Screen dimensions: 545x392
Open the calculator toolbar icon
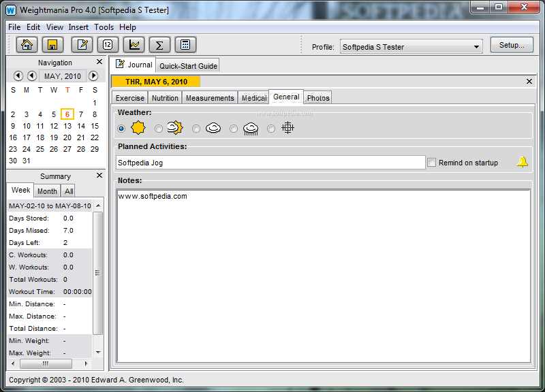point(185,45)
